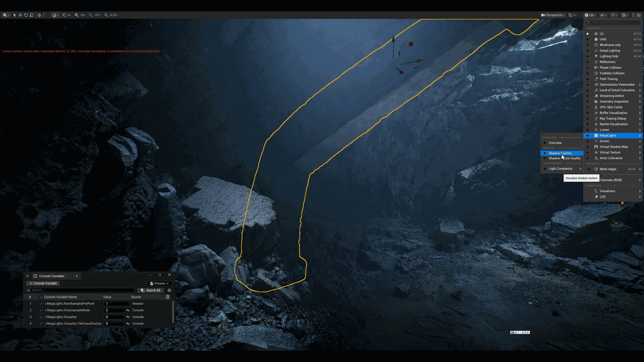Edit the r.MegaLights.NumSamplesPerPixel value field
The image size is (644, 362).
coord(117,304)
